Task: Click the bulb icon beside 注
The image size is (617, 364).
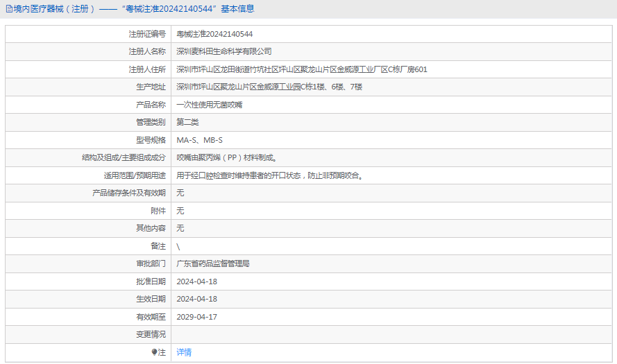Action: (x=154, y=352)
